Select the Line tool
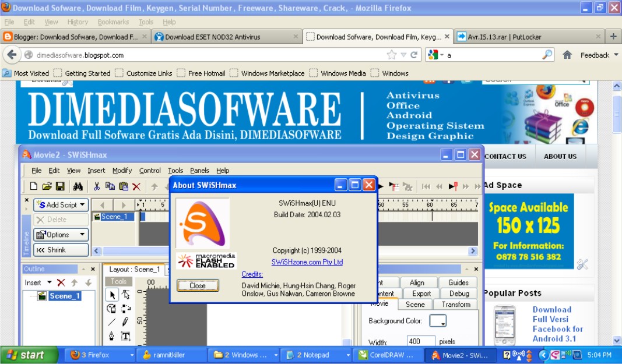This screenshot has width=622, height=364. [x=112, y=323]
